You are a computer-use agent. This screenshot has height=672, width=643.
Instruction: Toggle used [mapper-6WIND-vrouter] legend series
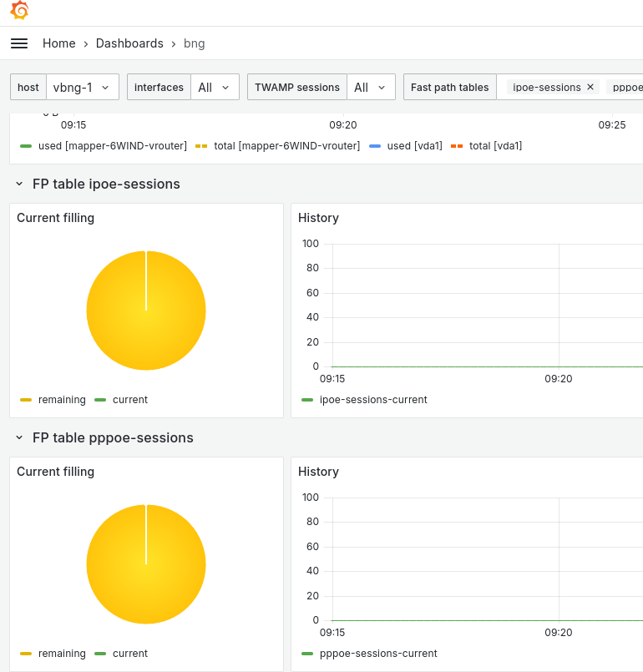(x=112, y=146)
